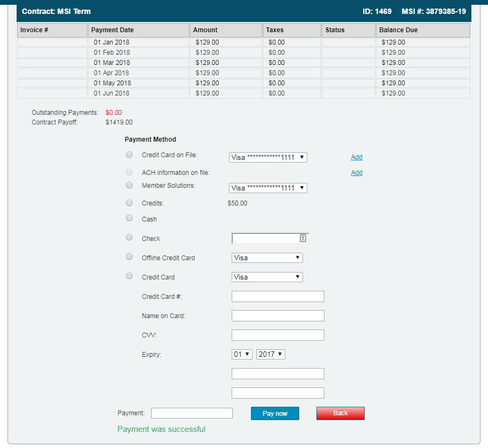Choose the Credits payment radio button
This screenshot has height=448, width=488.
point(129,203)
